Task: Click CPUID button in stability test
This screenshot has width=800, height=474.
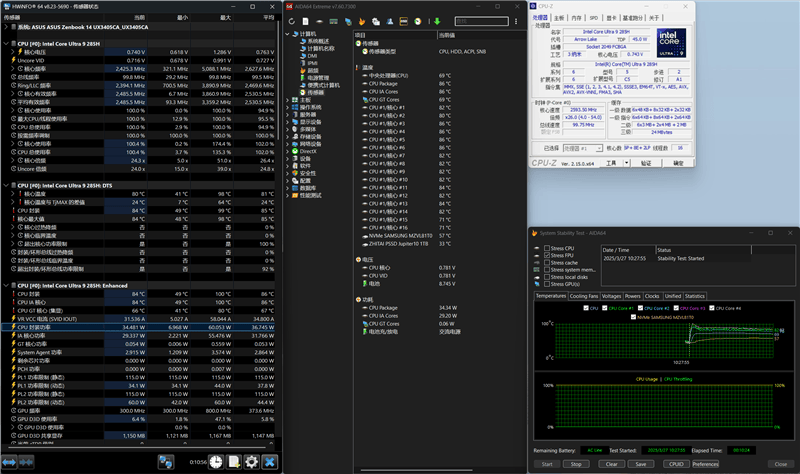Action: click(676, 464)
